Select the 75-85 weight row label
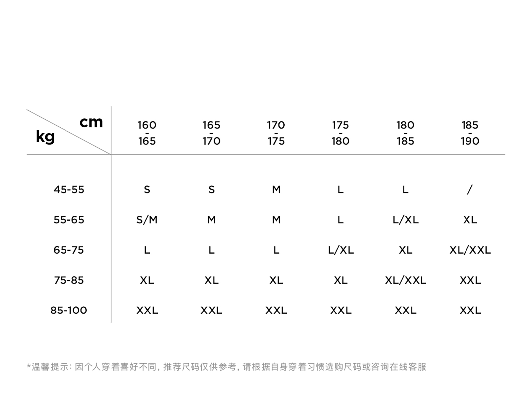Image resolution: width=532 pixels, height=416 pixels. [x=69, y=280]
